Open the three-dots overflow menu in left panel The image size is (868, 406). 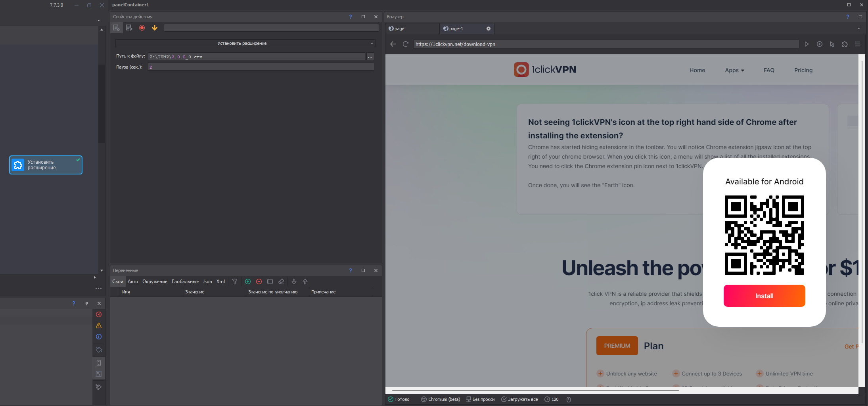[98, 288]
